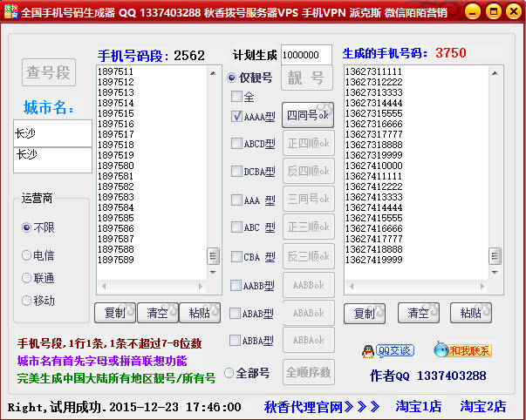The image size is (526, 420).
Task: Choose operator '移动' radio button
Action: 26,301
